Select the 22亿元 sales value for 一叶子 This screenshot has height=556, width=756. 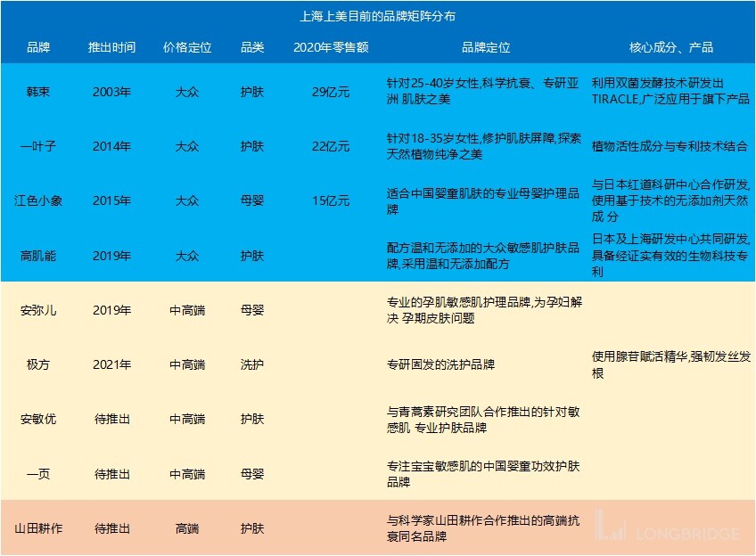pos(331,146)
